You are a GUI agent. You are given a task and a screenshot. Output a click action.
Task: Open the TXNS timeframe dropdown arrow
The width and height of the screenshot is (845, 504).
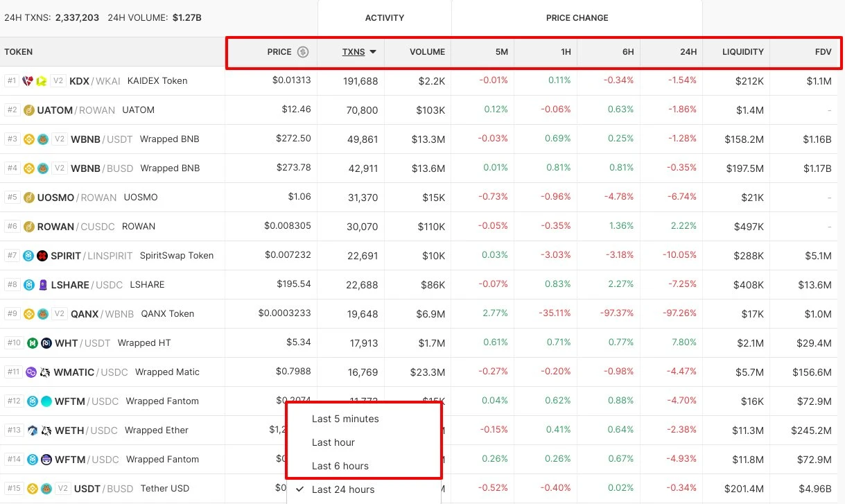(x=373, y=52)
